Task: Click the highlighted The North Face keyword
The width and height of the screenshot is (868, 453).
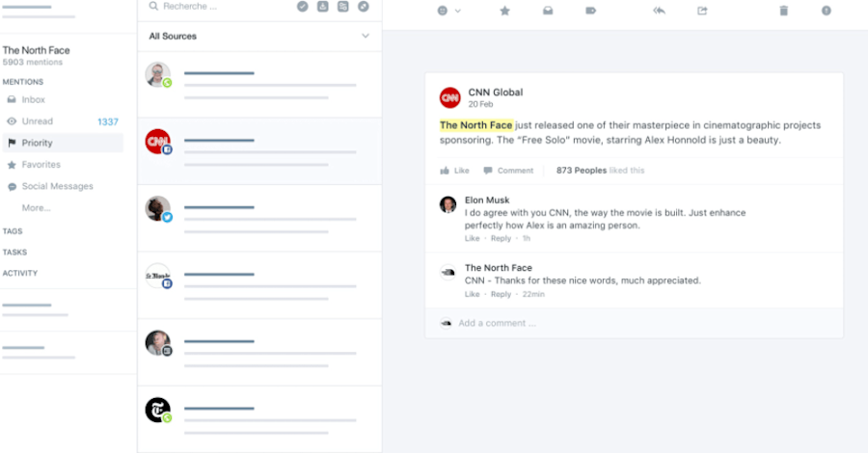Action: click(476, 125)
